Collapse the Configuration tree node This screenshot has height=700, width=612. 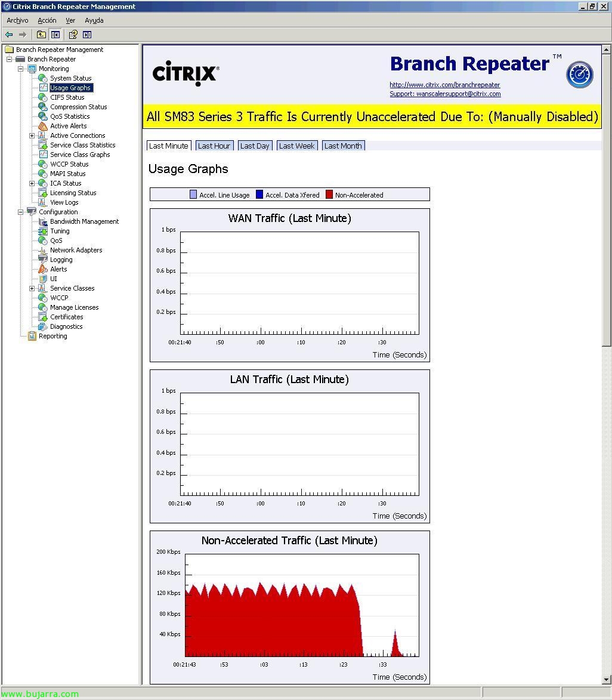tap(20, 212)
